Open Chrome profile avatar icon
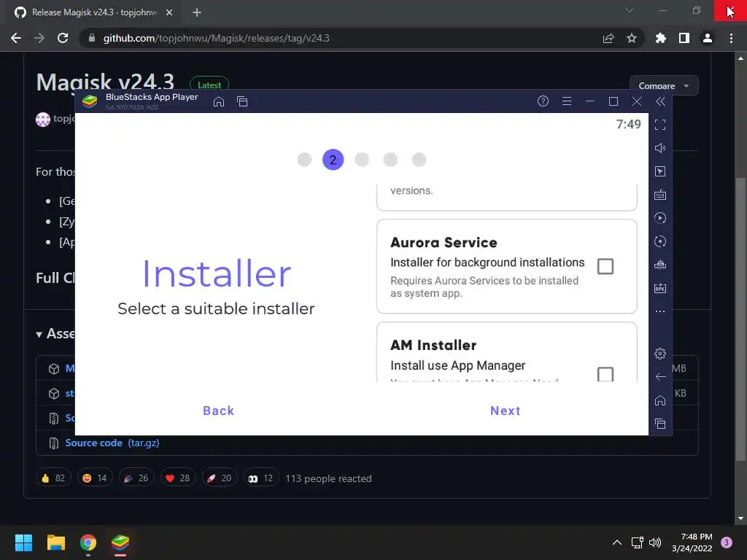This screenshot has height=560, width=747. click(708, 38)
